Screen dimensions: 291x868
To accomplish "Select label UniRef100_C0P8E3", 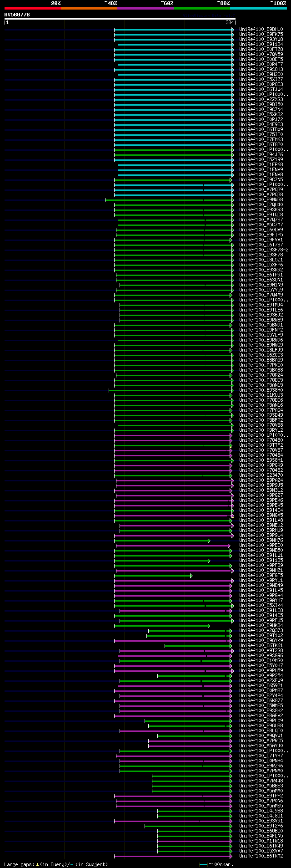I will [x=261, y=85].
